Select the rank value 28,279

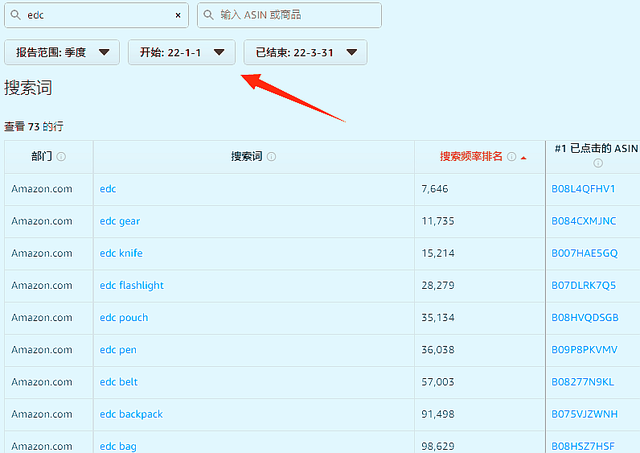click(438, 285)
